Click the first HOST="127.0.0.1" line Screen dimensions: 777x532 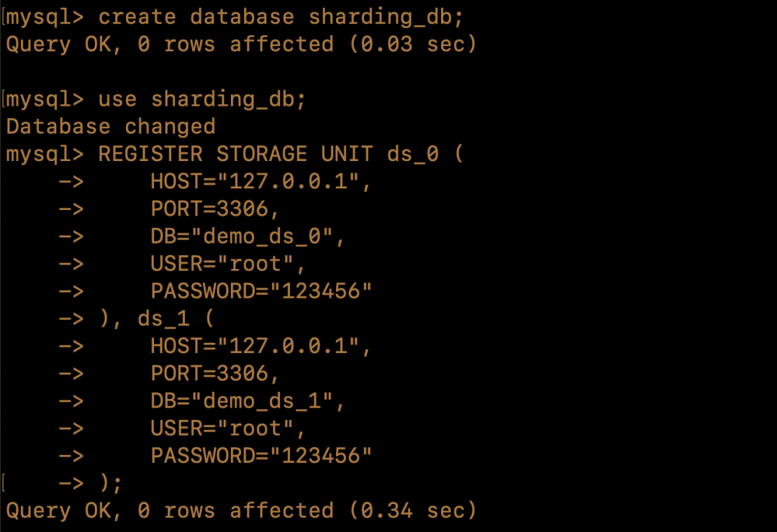point(260,182)
